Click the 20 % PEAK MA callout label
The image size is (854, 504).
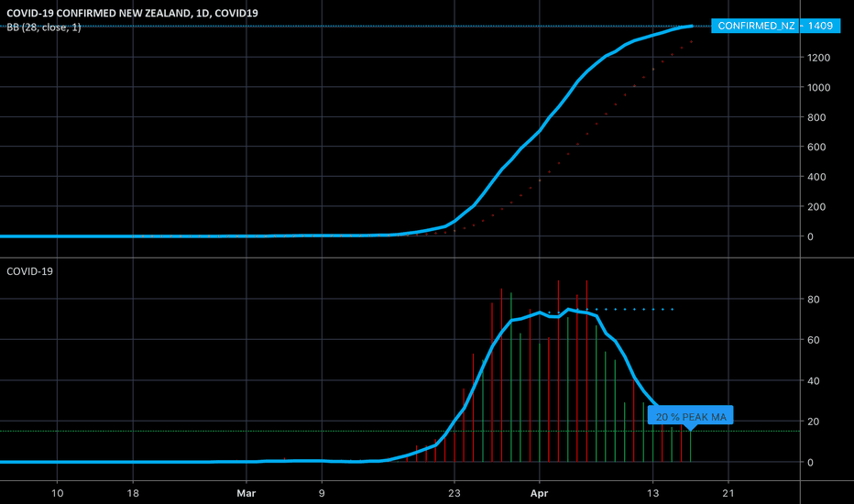click(691, 417)
